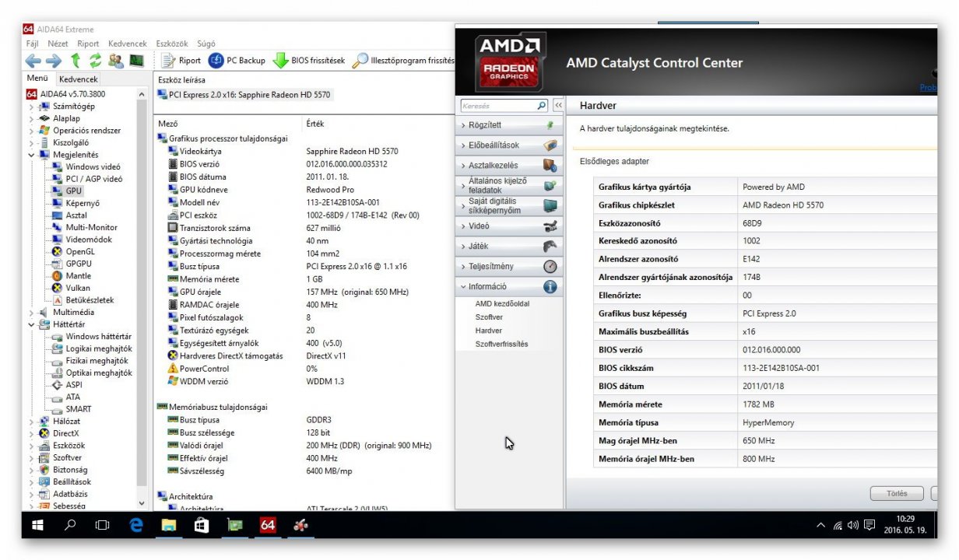Go back with the AIDA64 back arrow

coord(33,61)
